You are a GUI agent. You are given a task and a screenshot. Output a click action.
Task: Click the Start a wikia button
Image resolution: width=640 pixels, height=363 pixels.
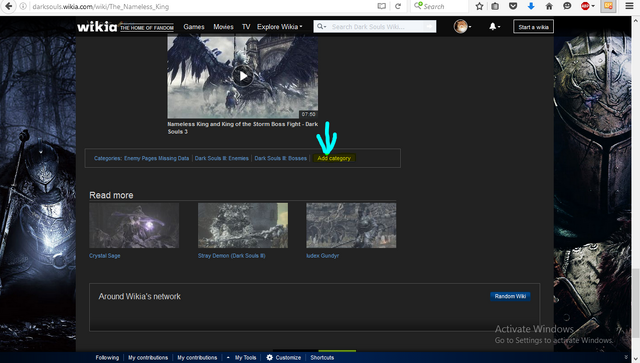pos(533,27)
